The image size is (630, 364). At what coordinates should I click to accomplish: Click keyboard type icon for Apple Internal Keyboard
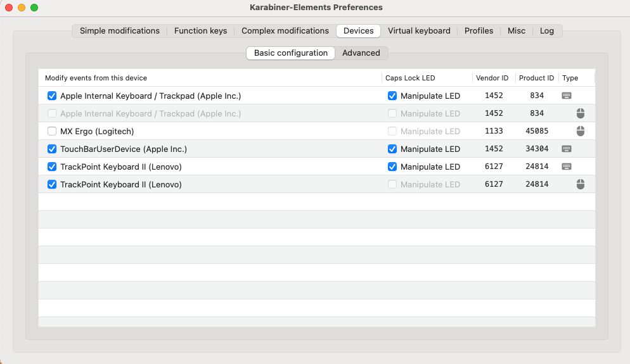[x=567, y=96]
